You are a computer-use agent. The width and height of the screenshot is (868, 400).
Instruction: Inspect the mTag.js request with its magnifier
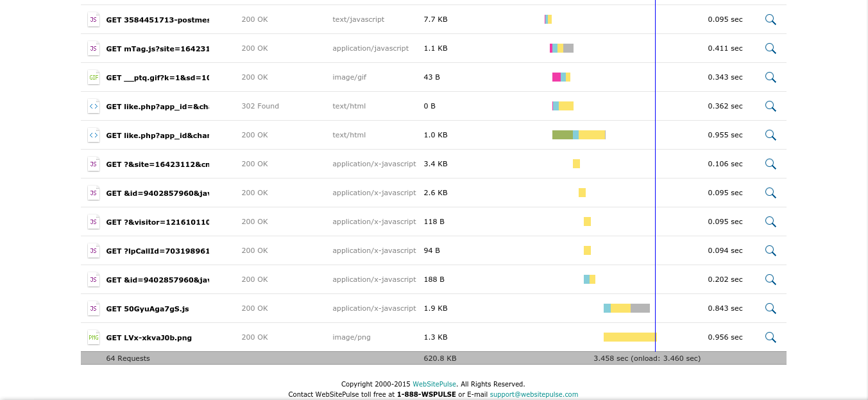click(x=770, y=48)
